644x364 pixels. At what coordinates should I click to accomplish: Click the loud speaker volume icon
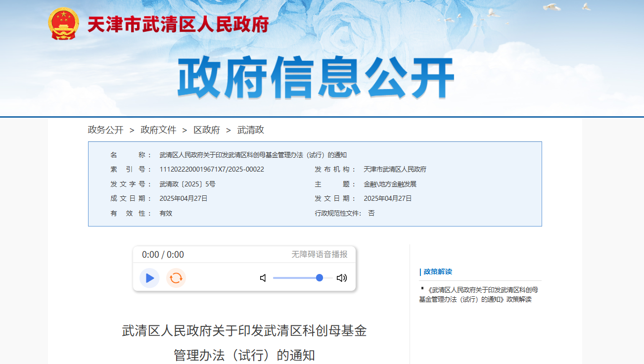coord(342,278)
